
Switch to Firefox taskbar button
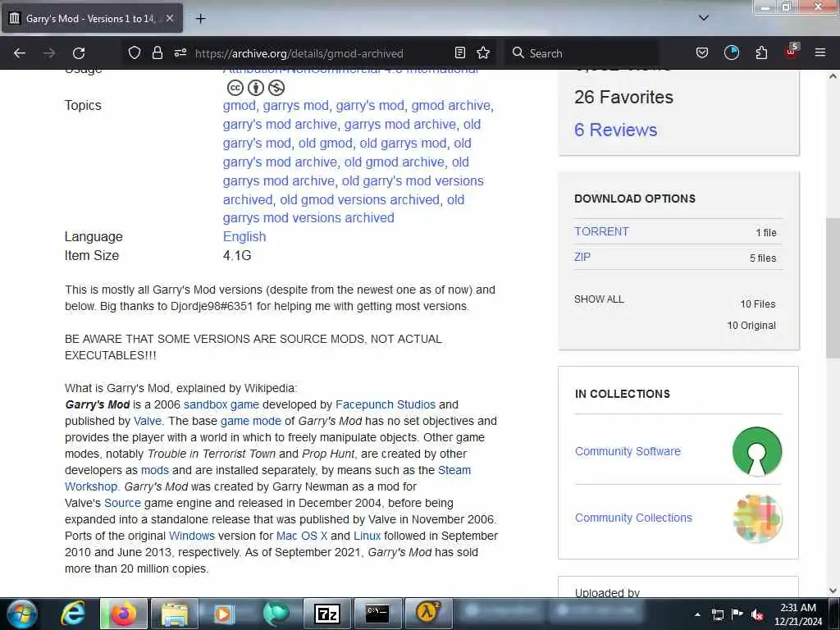(123, 614)
